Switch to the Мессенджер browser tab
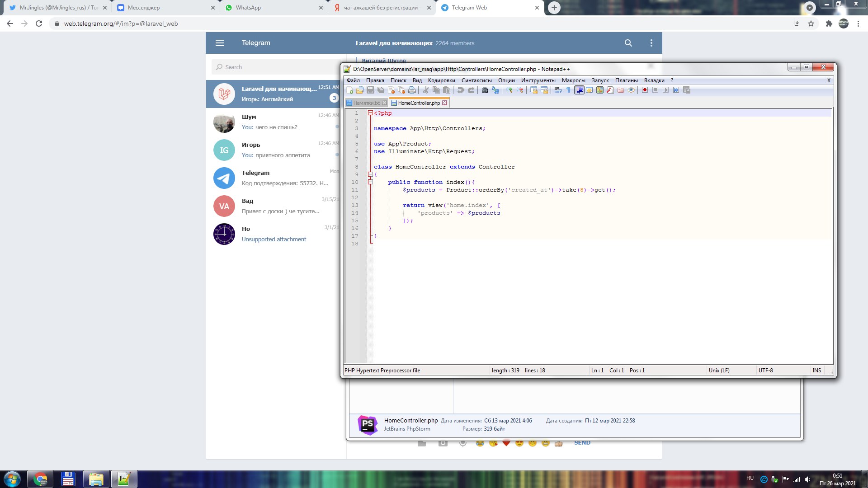868x488 pixels. pos(165,8)
